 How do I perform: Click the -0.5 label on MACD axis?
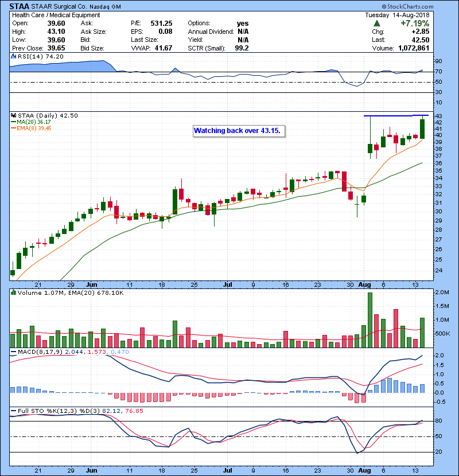440,402
